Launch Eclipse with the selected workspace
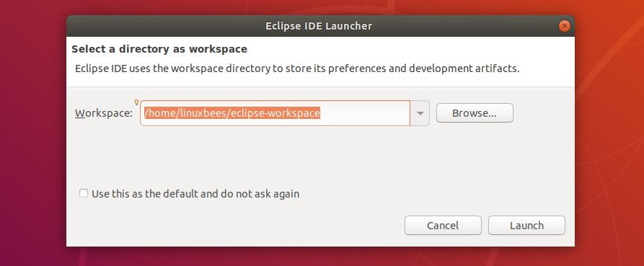The image size is (644, 266). point(526,226)
